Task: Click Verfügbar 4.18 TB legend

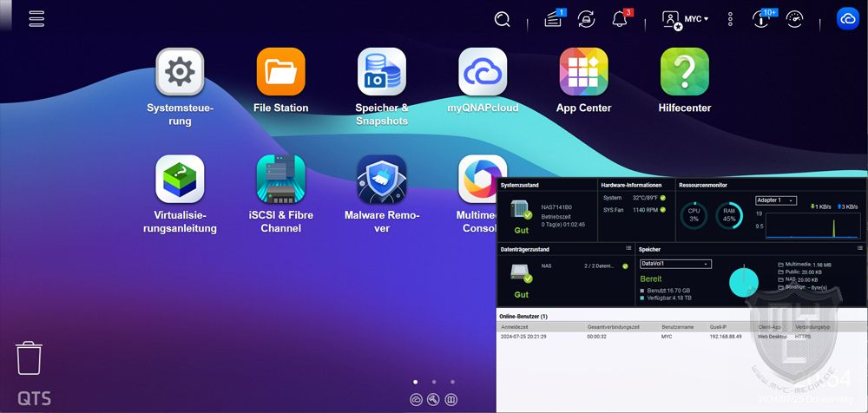Action: [x=666, y=298]
